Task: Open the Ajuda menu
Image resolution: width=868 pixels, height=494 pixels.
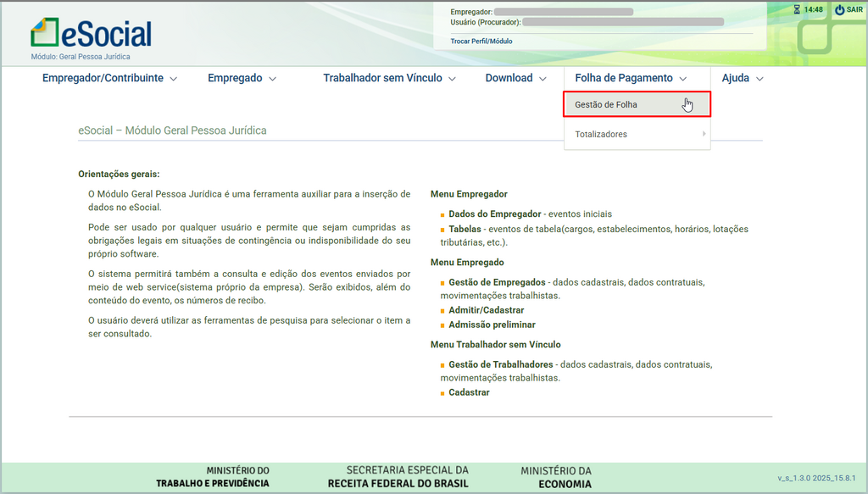Action: (x=743, y=78)
